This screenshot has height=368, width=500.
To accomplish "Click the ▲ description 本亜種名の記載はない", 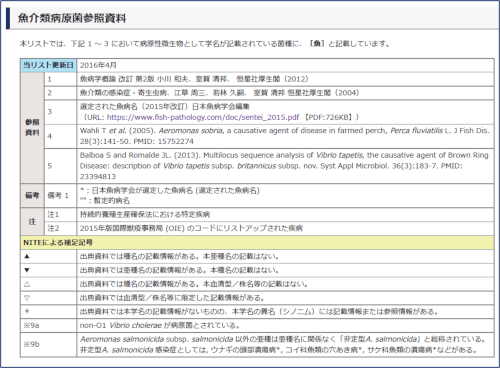I will click(x=241, y=256).
